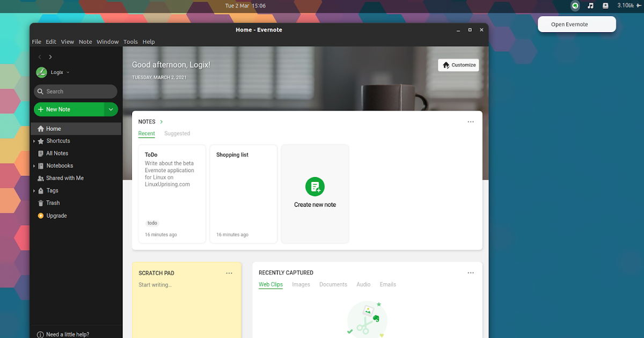Click the green Create new note icon
644x338 pixels.
[315, 187]
